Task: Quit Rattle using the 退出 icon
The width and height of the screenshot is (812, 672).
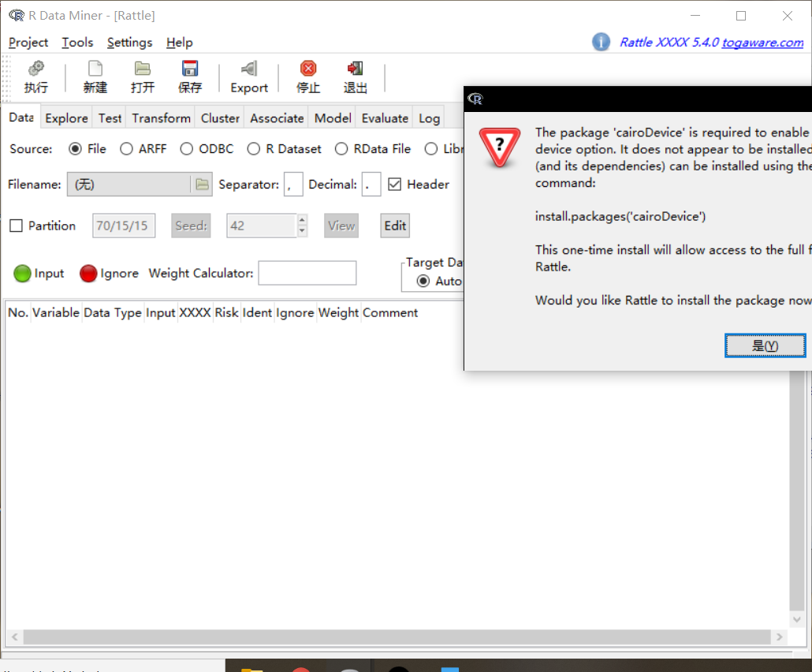Action: 356,69
